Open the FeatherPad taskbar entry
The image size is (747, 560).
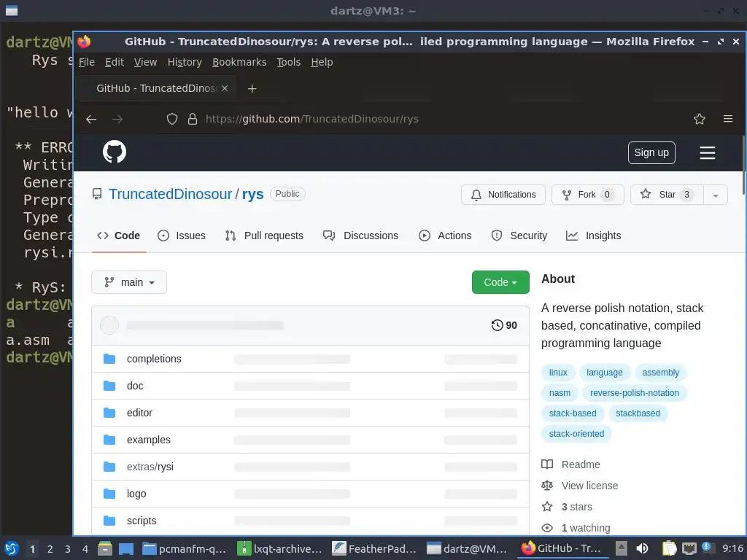374,549
